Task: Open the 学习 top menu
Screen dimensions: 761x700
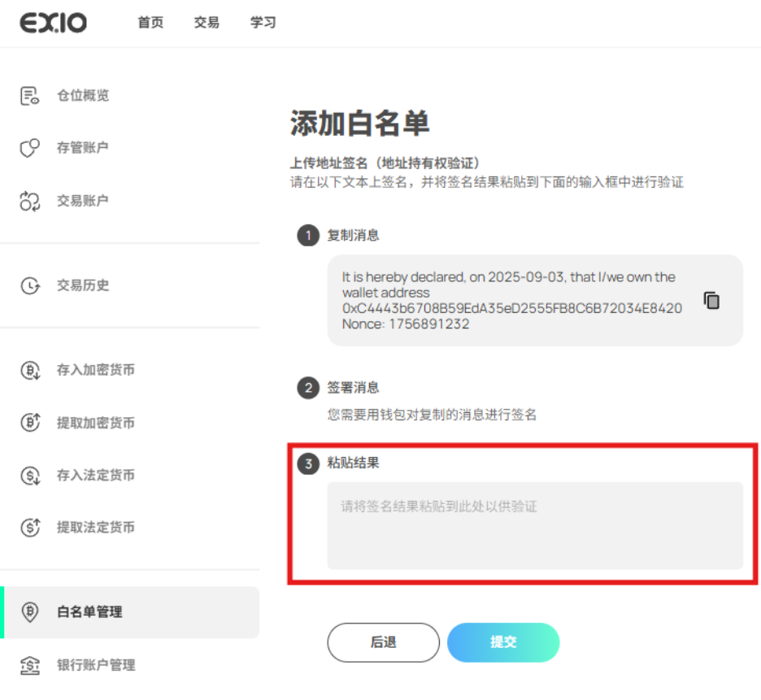Action: coord(263,23)
